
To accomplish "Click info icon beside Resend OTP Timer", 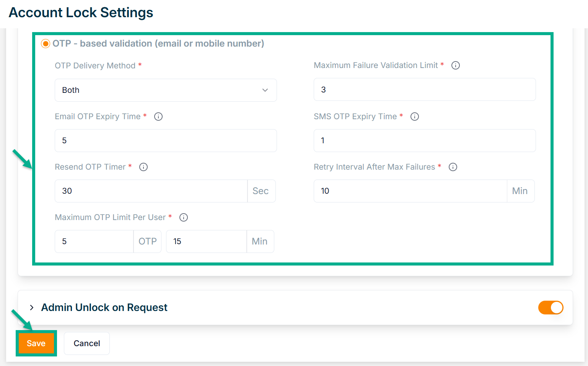I will pyautogui.click(x=143, y=167).
